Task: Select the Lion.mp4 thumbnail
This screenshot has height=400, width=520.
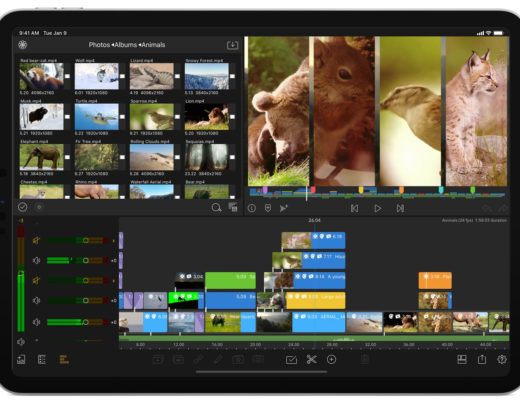Action: [206, 117]
